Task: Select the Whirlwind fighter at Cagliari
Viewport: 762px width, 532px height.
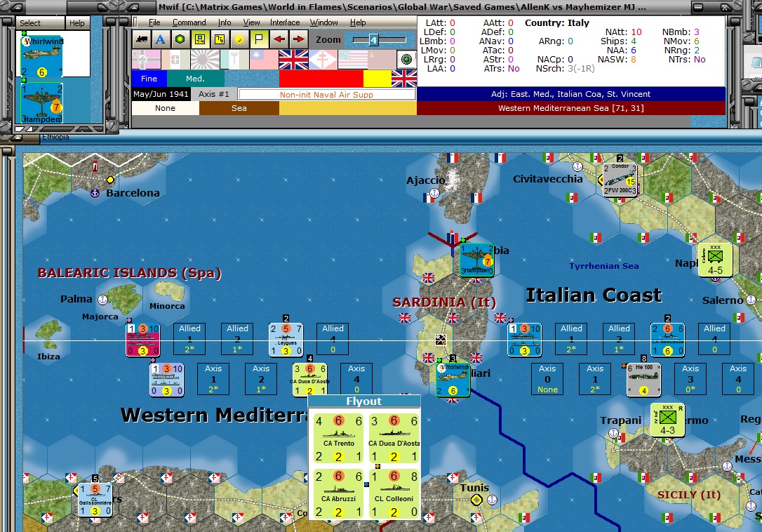Action: (x=453, y=380)
